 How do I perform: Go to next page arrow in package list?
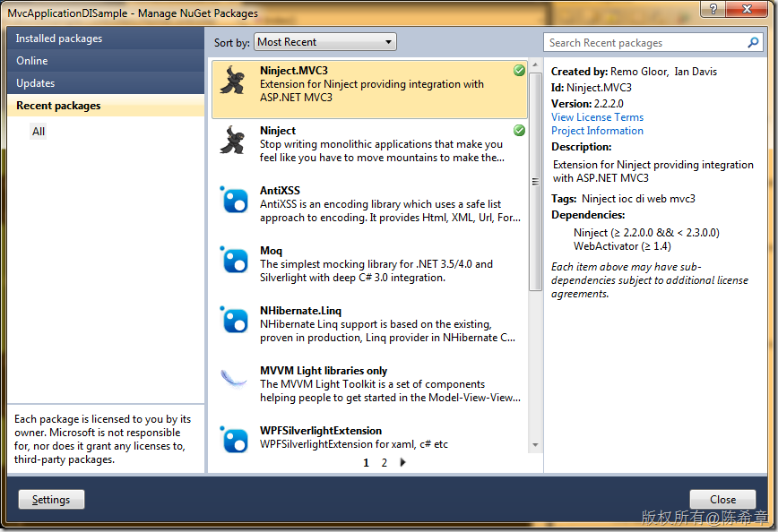coord(402,462)
